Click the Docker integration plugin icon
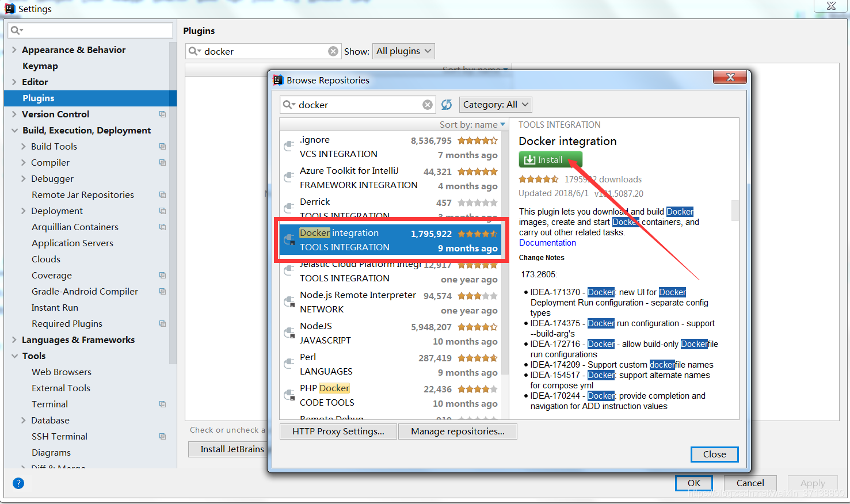The height and width of the screenshot is (504, 850). point(289,239)
